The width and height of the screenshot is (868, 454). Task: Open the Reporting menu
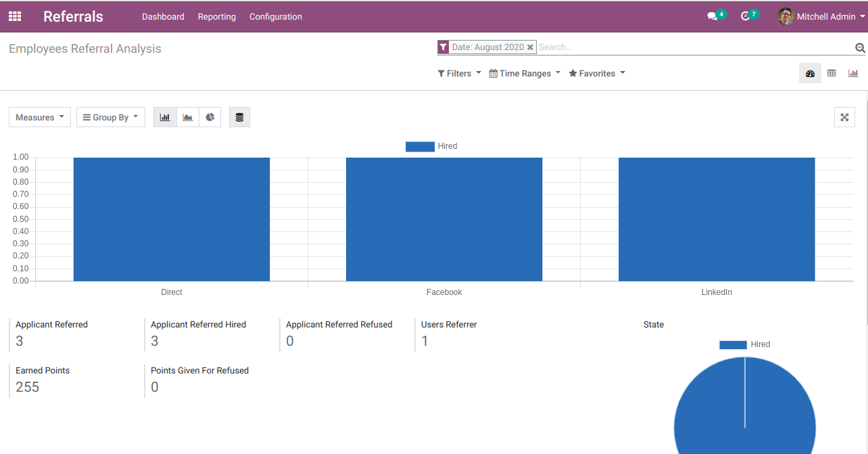pos(217,16)
